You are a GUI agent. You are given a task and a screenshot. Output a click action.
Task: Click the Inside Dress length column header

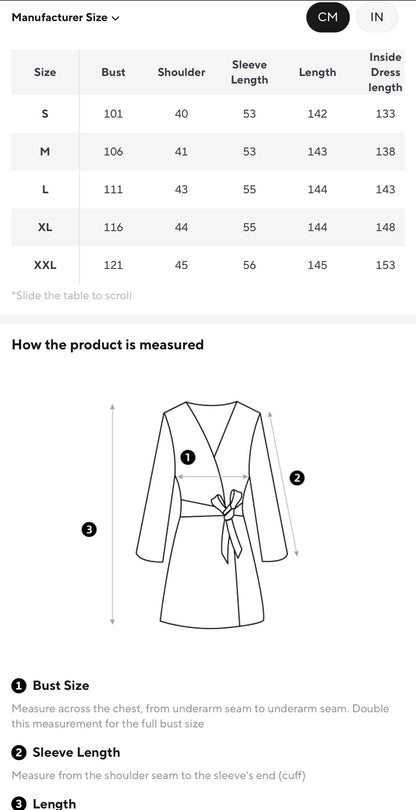click(x=386, y=72)
